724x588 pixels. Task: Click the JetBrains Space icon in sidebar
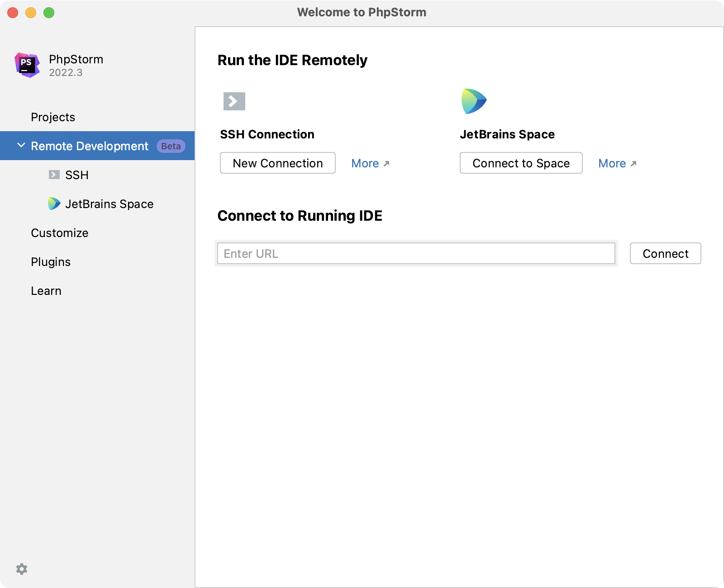click(54, 204)
